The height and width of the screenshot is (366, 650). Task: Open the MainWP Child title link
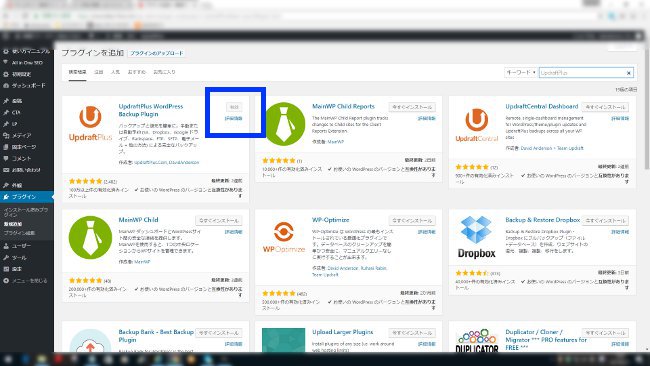[x=138, y=220]
